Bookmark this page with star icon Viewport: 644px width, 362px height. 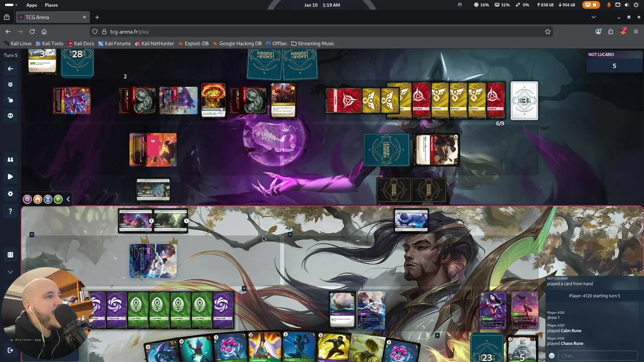pos(547,31)
